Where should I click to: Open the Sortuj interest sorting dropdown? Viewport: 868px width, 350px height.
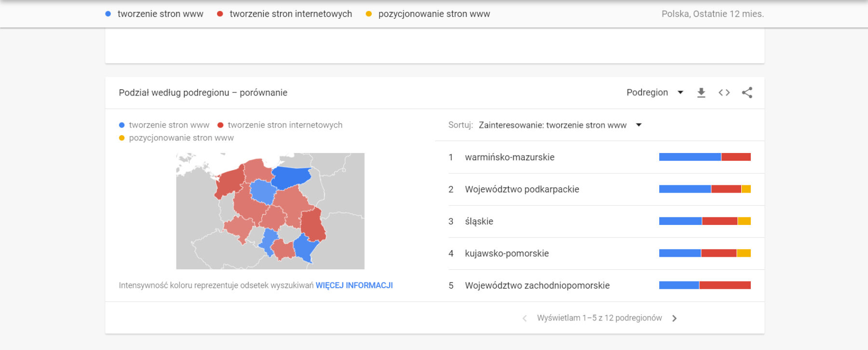click(560, 125)
